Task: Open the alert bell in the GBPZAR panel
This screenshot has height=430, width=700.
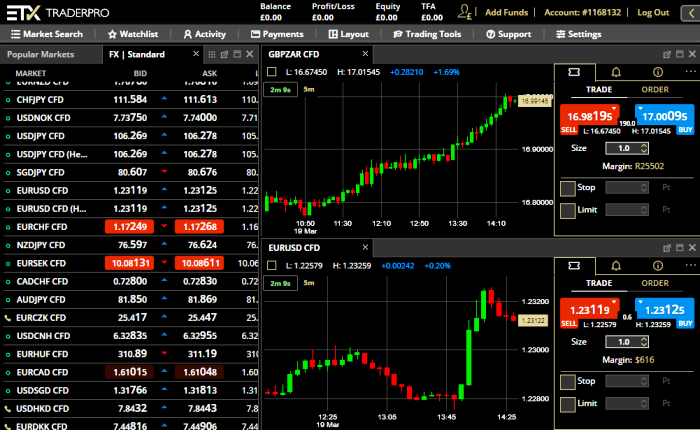Action: 616,72
